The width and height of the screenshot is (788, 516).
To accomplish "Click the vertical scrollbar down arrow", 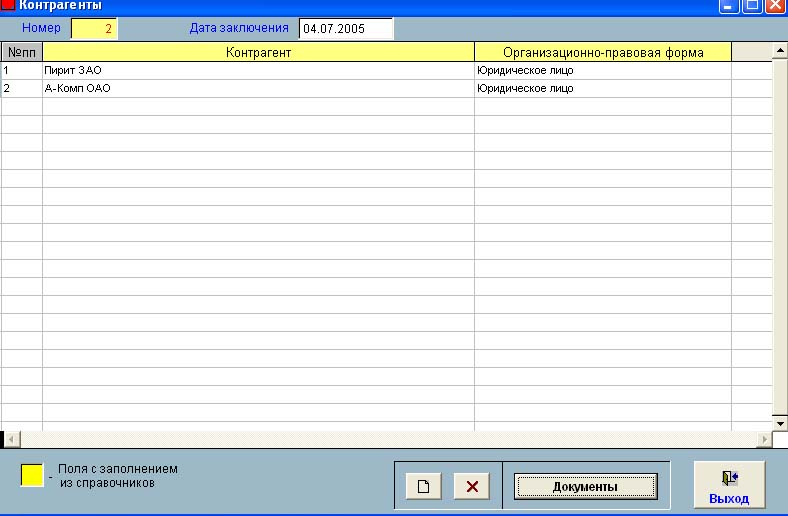I will 780,424.
